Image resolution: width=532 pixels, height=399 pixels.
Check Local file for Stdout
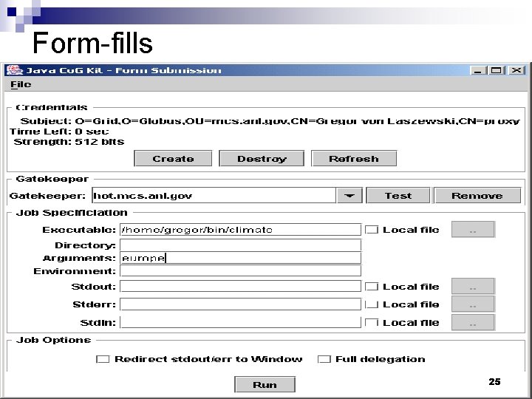[372, 287]
